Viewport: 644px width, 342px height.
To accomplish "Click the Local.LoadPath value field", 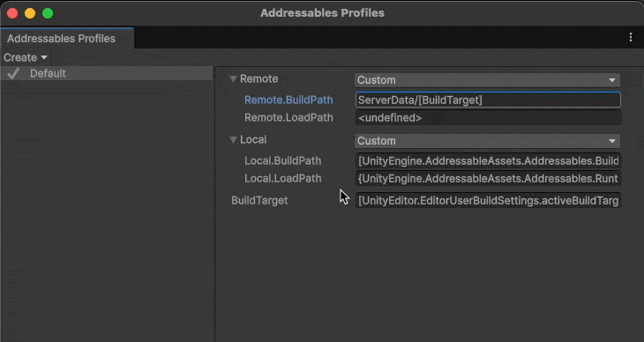I will coord(488,179).
